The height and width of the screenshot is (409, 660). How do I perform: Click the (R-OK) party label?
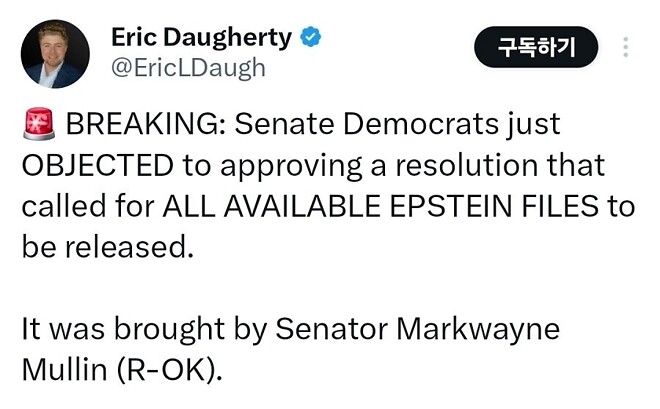click(169, 371)
